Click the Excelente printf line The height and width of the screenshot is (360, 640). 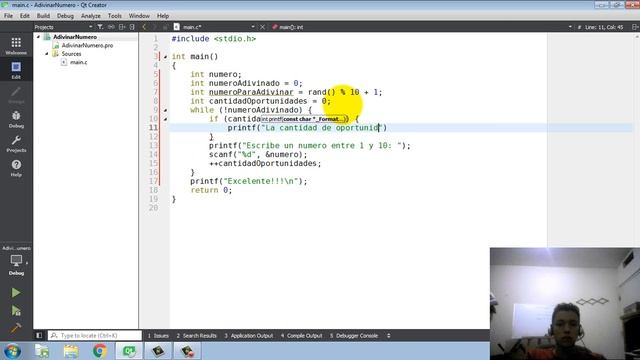(249, 181)
